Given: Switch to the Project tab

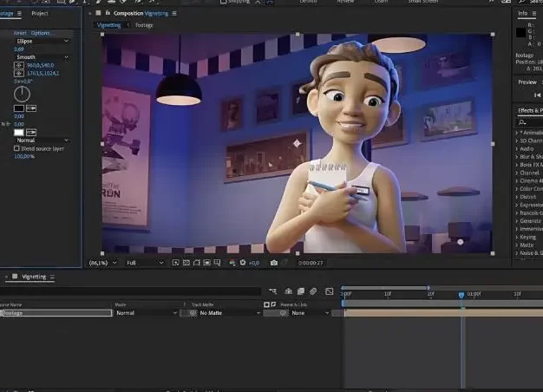Looking at the screenshot, I should (40, 14).
